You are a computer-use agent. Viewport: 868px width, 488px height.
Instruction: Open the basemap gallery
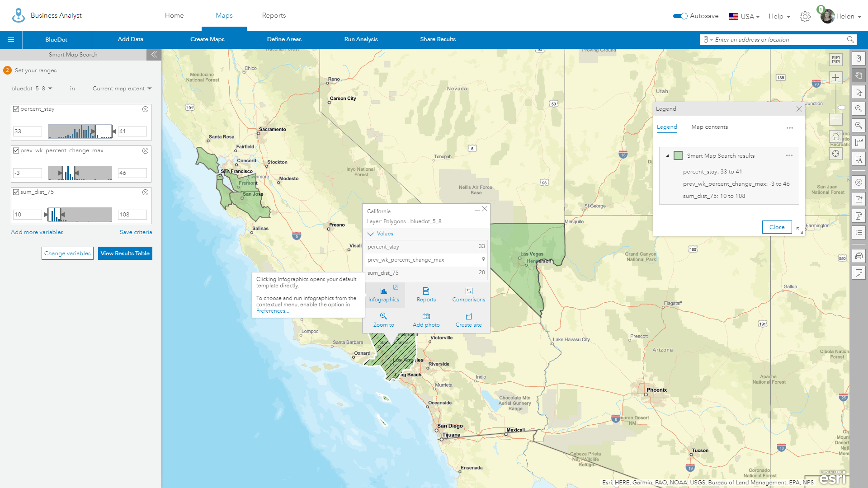pyautogui.click(x=835, y=60)
